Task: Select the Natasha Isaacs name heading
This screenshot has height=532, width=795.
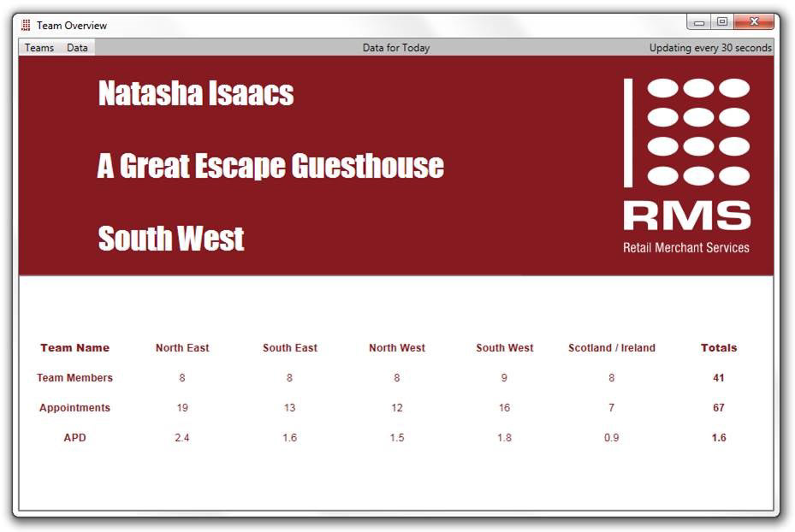Action: (x=196, y=93)
